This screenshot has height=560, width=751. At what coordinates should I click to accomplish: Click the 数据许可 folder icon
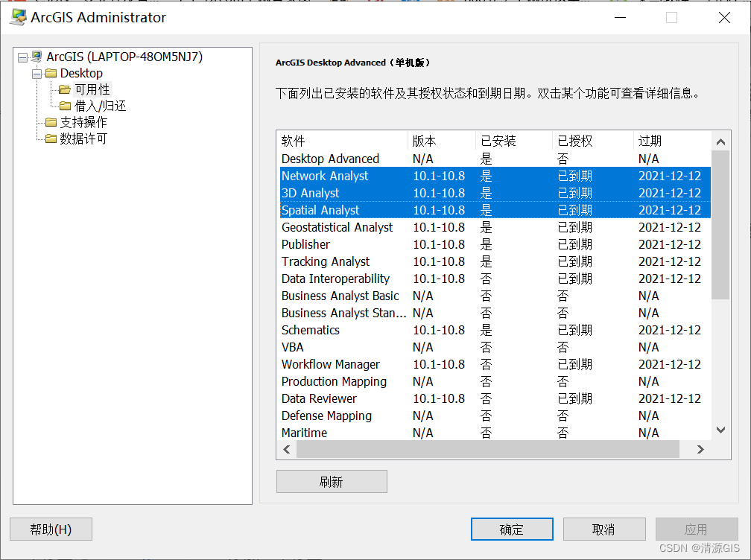pos(51,139)
